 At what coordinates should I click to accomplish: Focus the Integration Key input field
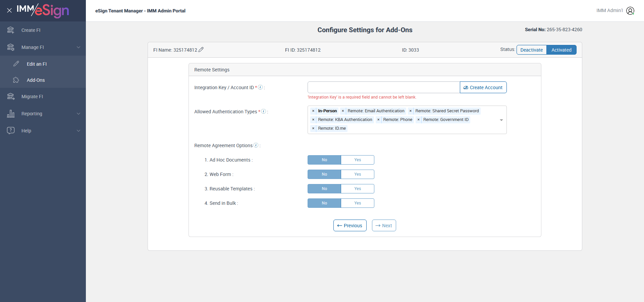[x=384, y=87]
